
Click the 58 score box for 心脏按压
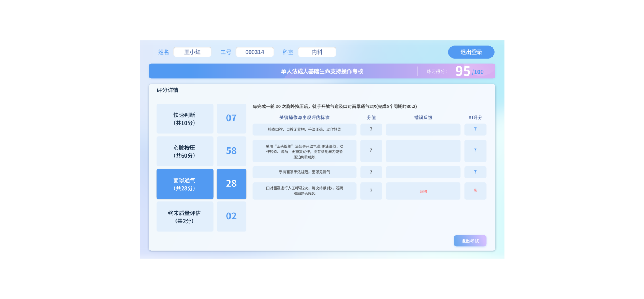[x=231, y=151]
